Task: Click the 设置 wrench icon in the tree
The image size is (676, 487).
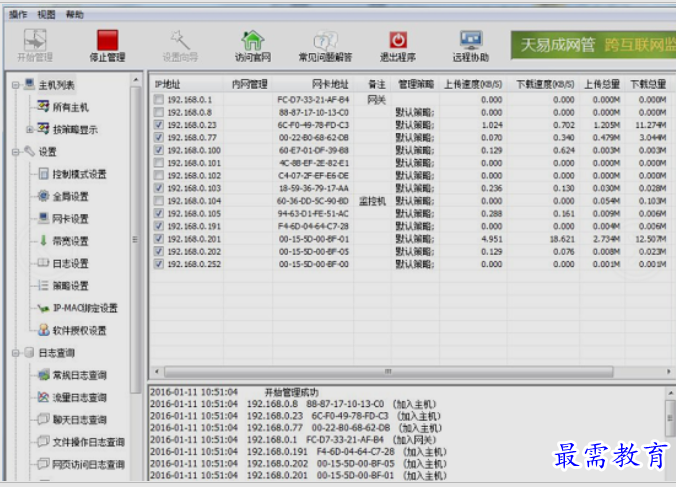Action: (29, 151)
